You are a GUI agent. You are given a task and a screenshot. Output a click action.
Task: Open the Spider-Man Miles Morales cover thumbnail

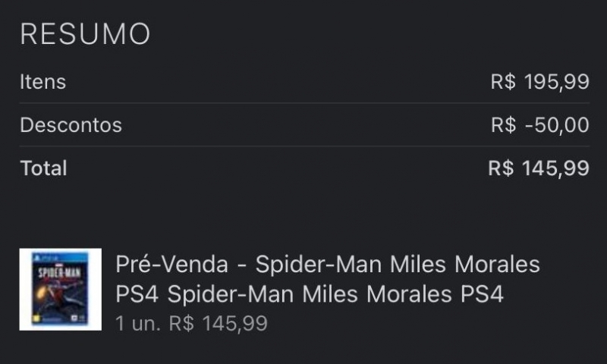(60, 289)
